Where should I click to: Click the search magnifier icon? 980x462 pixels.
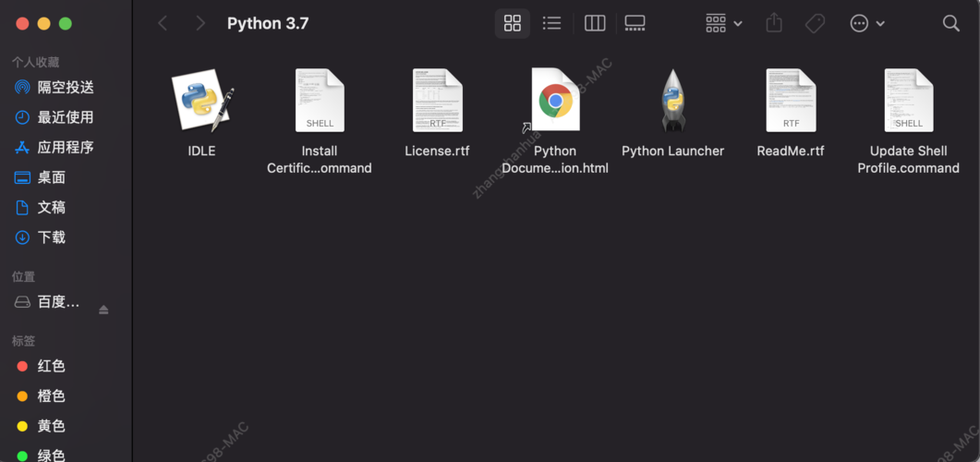950,24
